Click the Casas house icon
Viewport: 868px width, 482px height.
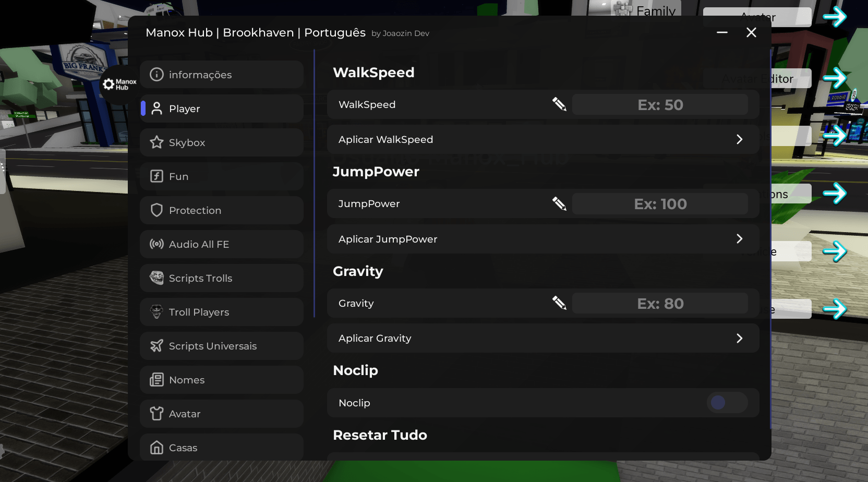156,448
